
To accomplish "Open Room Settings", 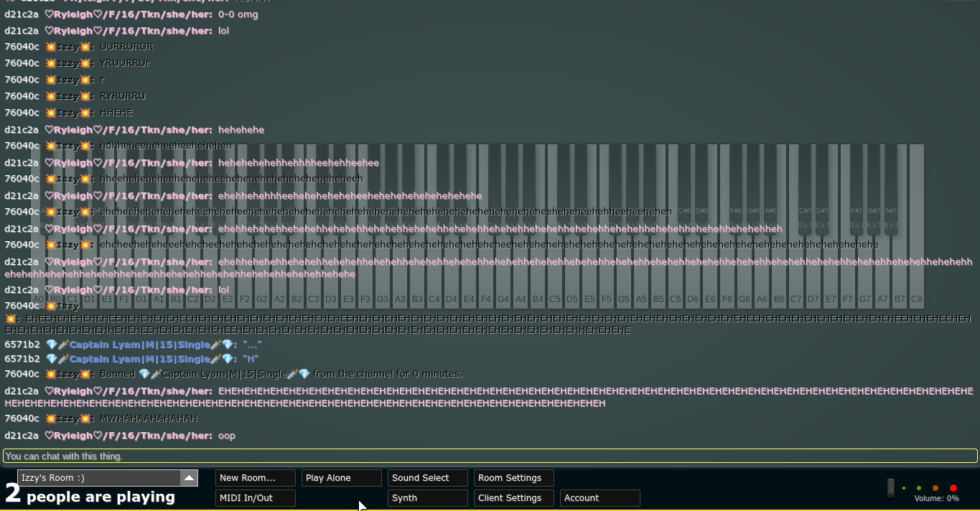I will [513, 478].
